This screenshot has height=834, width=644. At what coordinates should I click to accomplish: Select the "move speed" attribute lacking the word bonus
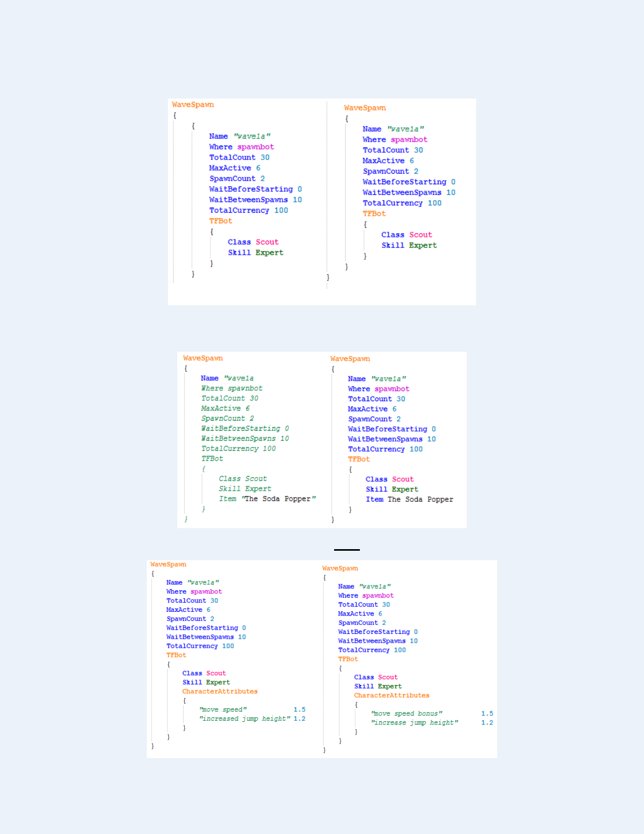[x=223, y=710]
